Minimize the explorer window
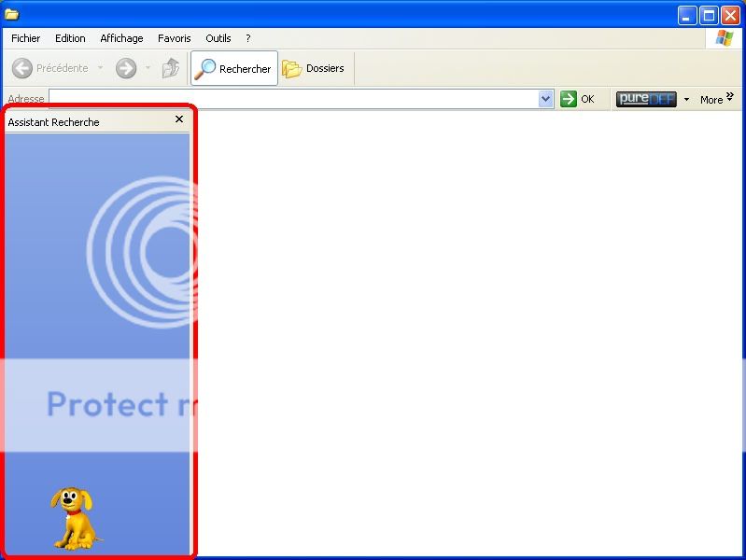Screen dimensions: 746x560 pos(686,16)
